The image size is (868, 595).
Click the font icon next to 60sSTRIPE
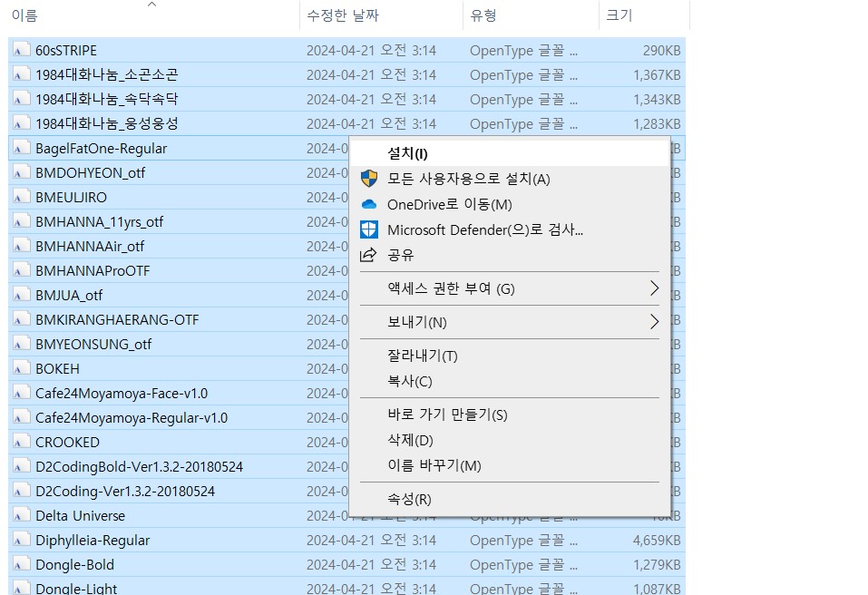20,50
